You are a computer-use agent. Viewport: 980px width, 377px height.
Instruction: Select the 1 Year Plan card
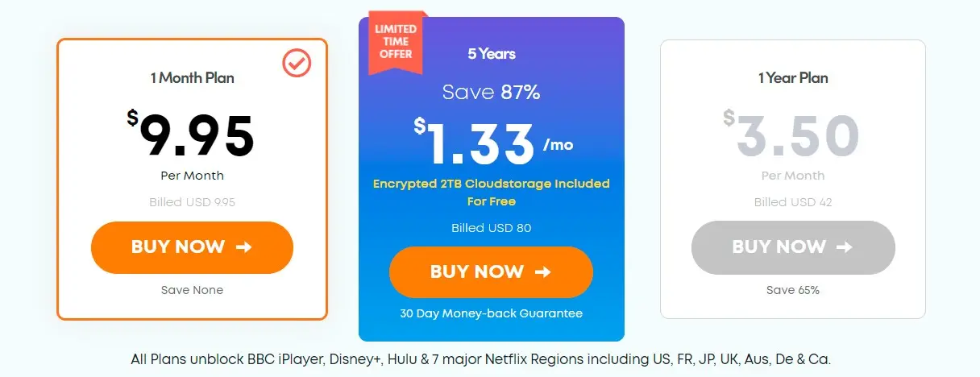(x=793, y=179)
